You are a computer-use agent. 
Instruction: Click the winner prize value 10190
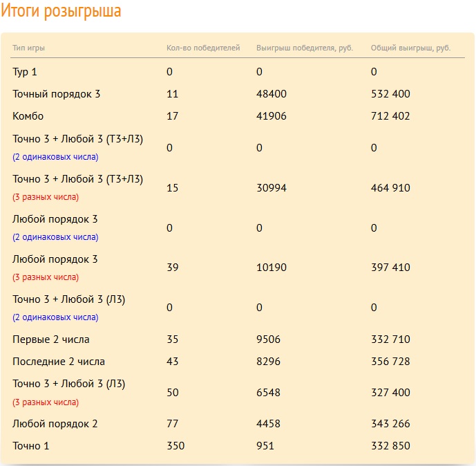coord(272,268)
